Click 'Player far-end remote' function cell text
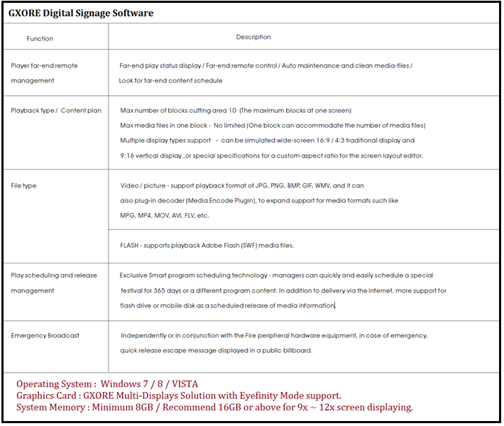The width and height of the screenshot is (504, 426). [x=44, y=65]
